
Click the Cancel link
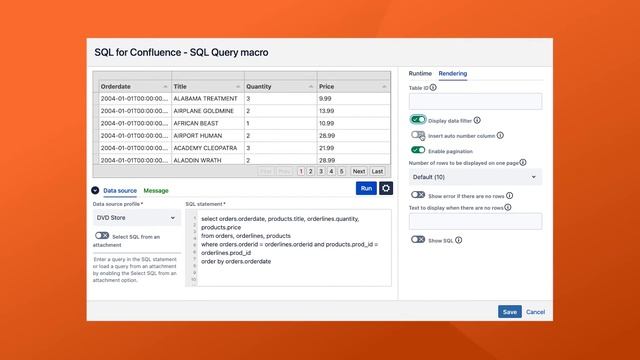coord(536,312)
